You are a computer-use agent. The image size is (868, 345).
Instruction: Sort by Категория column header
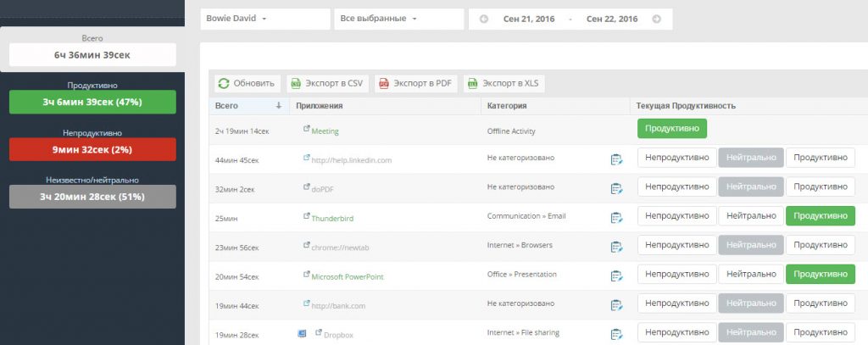(x=507, y=106)
